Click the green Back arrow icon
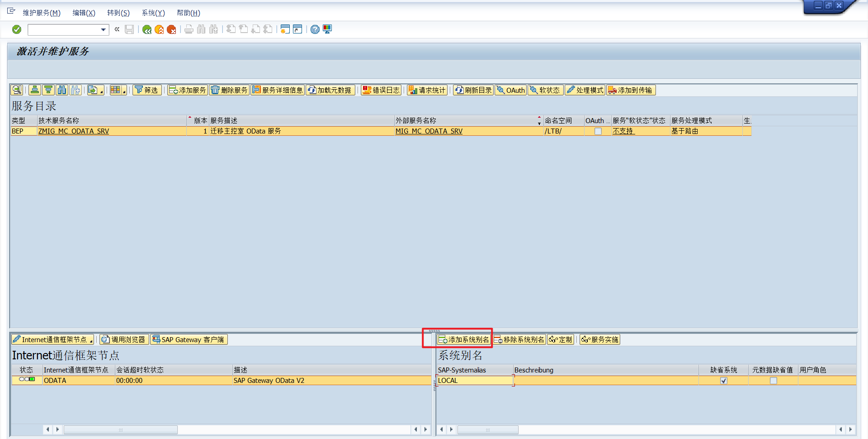 pos(147,29)
